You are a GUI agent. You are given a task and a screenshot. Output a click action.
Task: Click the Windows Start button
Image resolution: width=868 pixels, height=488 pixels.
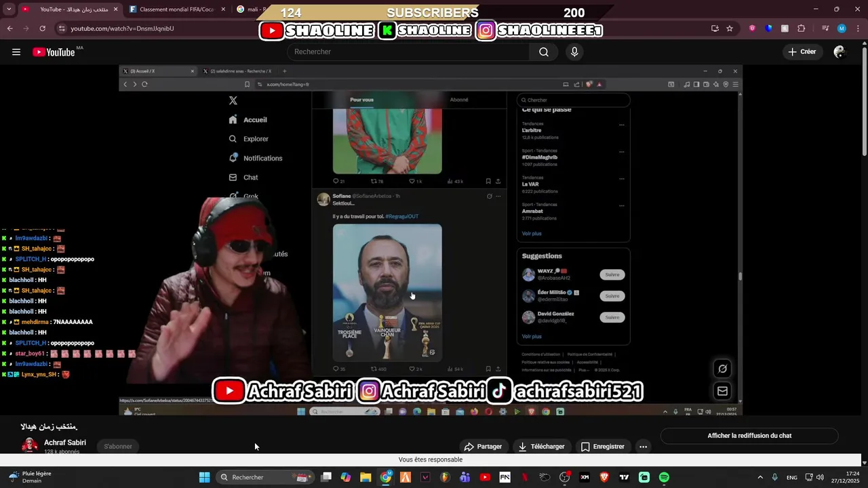pyautogui.click(x=204, y=477)
